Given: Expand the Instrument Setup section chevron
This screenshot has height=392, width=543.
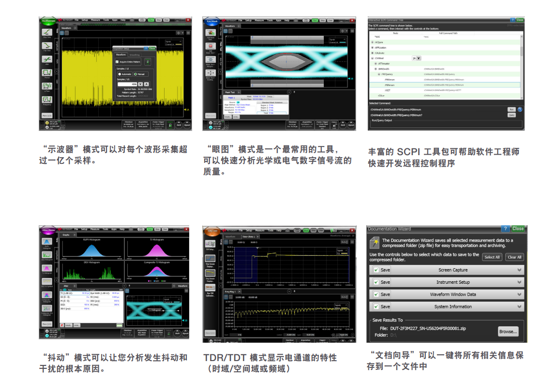Looking at the screenshot, I should (x=519, y=282).
